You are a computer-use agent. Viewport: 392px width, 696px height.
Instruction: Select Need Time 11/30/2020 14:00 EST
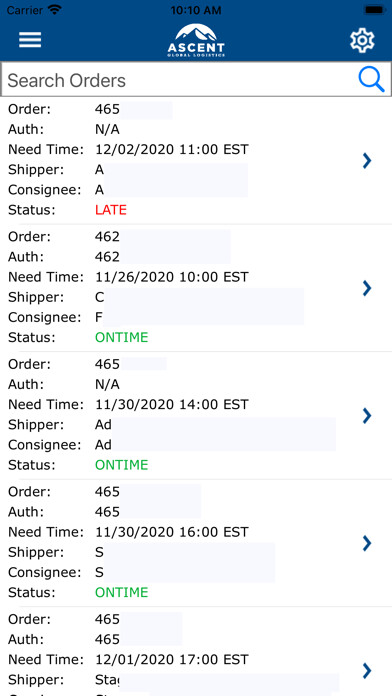pyautogui.click(x=172, y=404)
